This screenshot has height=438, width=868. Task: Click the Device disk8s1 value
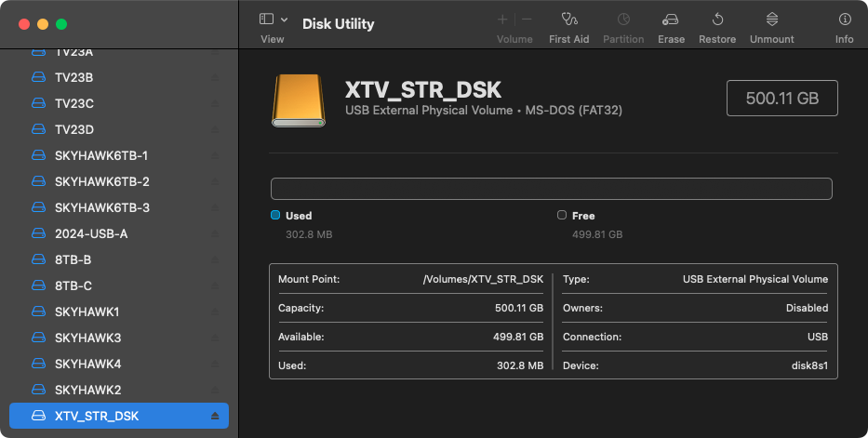point(810,365)
